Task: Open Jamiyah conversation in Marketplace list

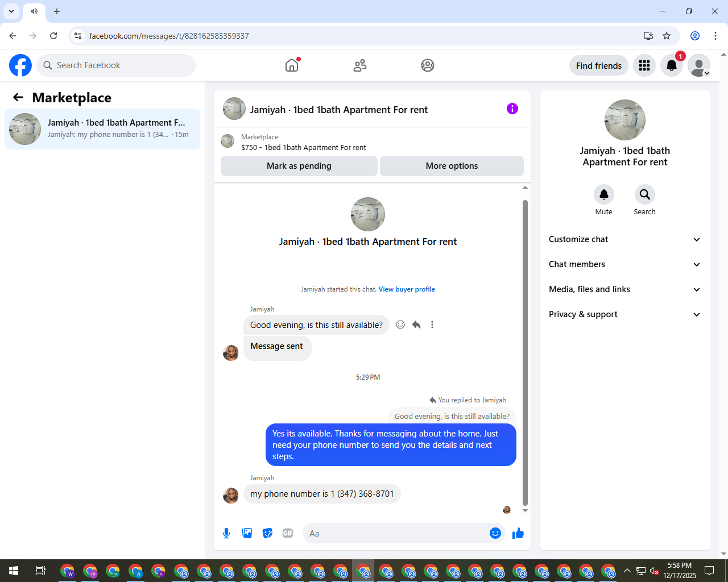Action: click(x=102, y=129)
